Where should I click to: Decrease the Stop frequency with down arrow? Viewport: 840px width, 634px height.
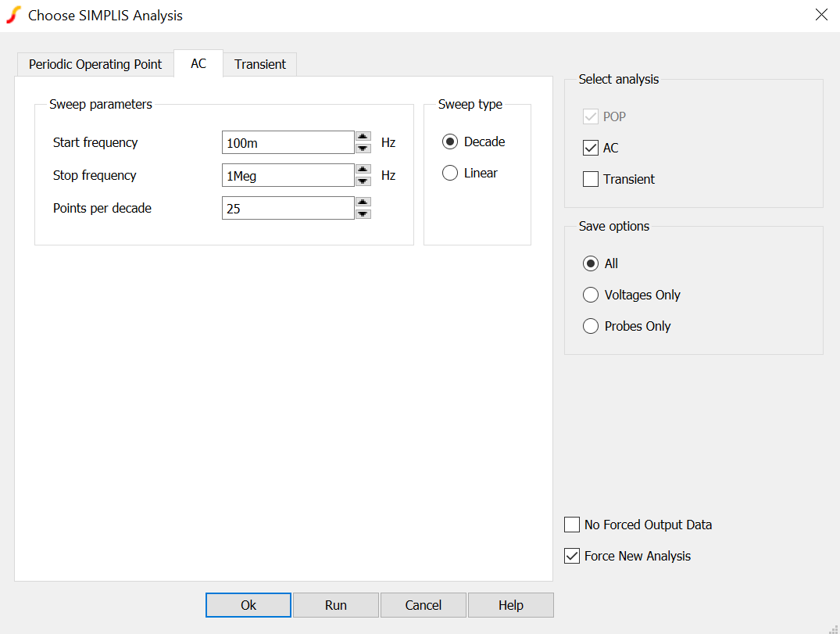pyautogui.click(x=363, y=181)
